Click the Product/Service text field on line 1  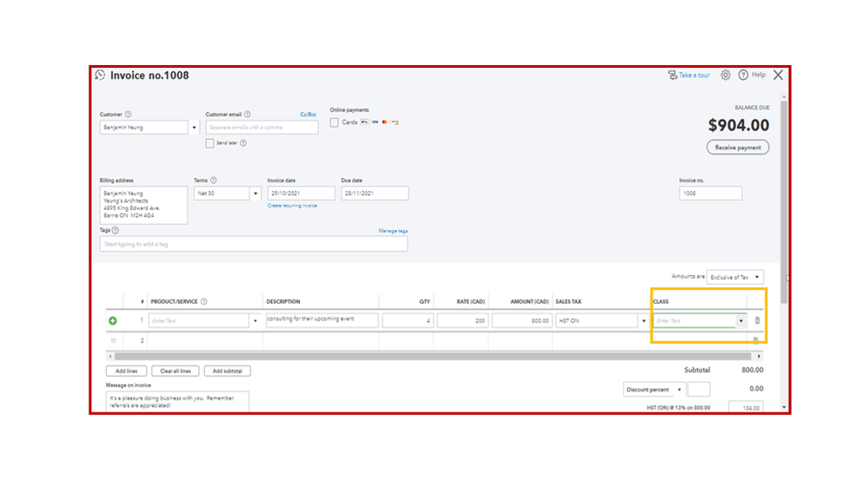199,321
